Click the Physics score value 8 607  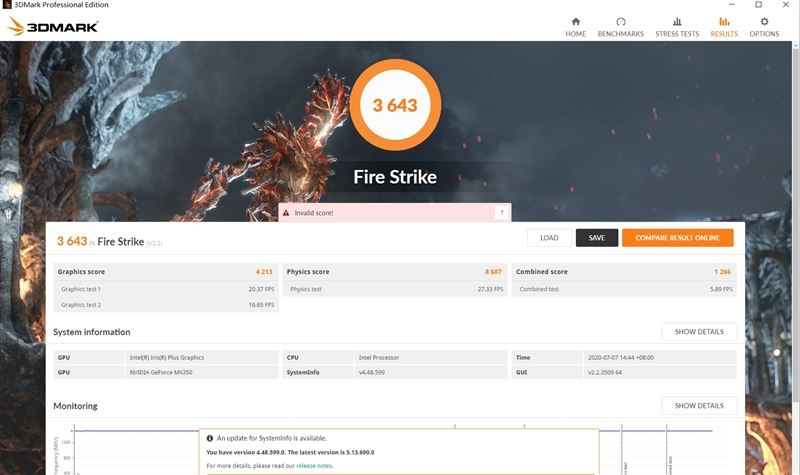493,271
